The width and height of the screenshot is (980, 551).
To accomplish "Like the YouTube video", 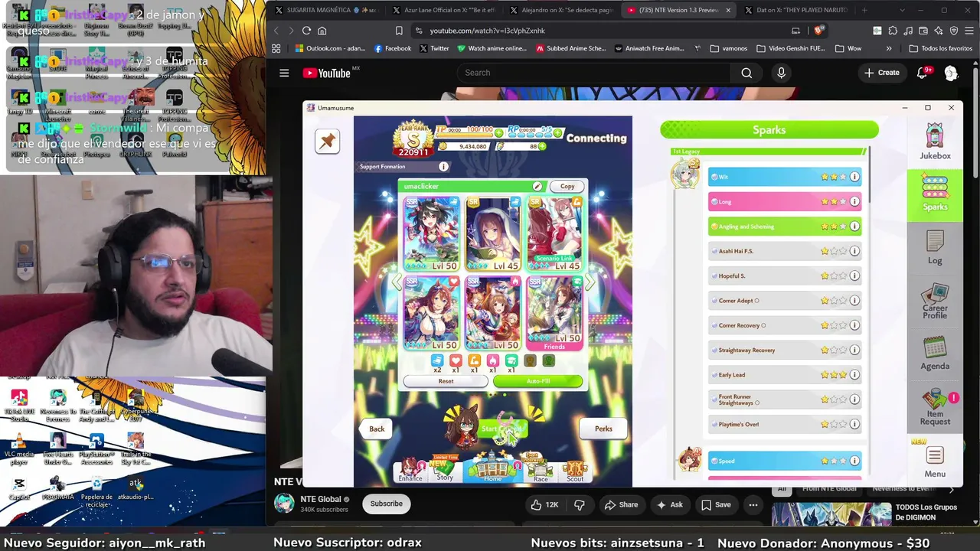I will coord(544,504).
